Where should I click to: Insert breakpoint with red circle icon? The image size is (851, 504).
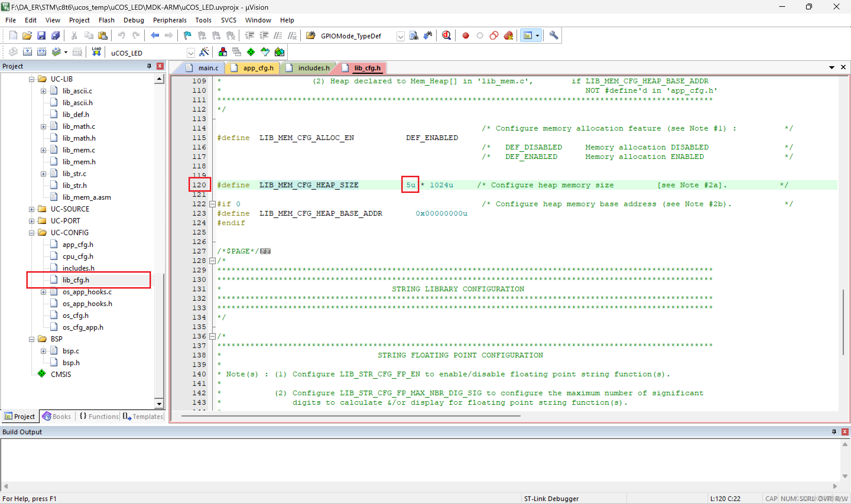coord(466,35)
